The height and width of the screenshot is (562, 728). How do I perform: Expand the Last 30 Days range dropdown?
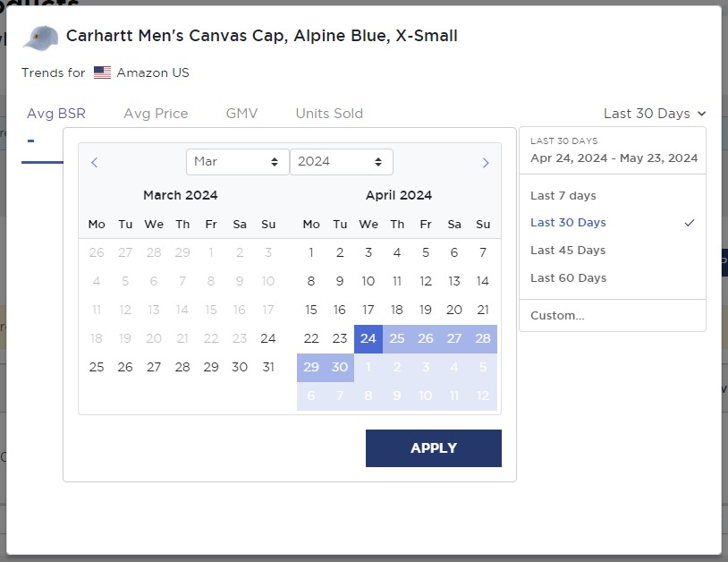(x=655, y=114)
